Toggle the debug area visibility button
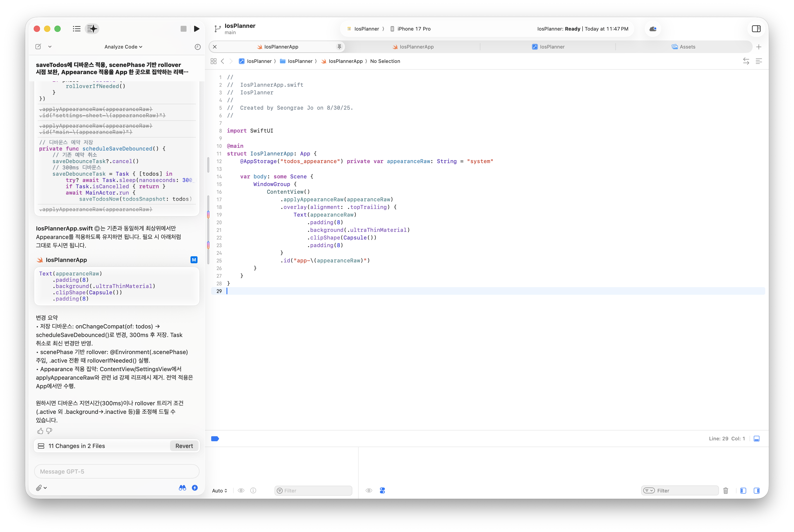This screenshot has width=794, height=532. [756, 439]
